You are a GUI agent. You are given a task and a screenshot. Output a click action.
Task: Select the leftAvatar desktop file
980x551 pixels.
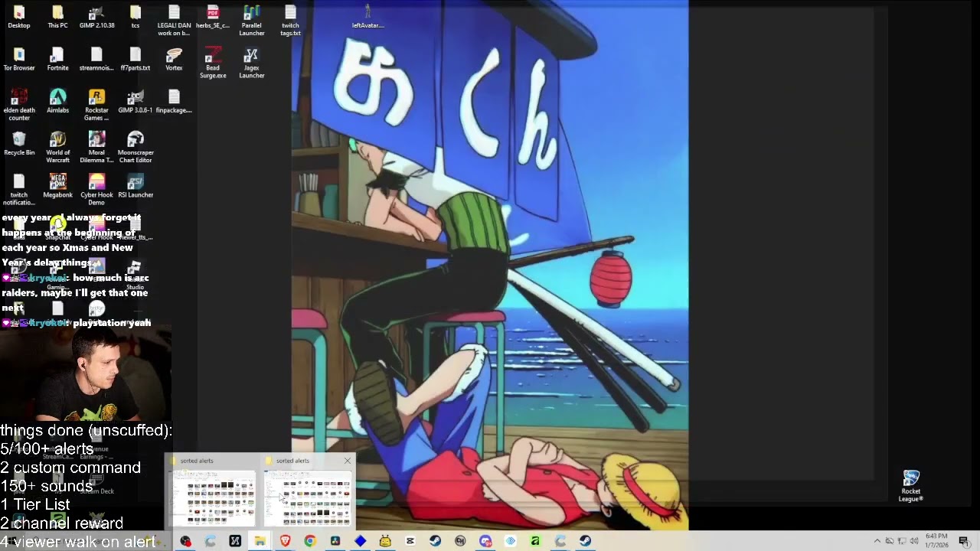click(367, 17)
